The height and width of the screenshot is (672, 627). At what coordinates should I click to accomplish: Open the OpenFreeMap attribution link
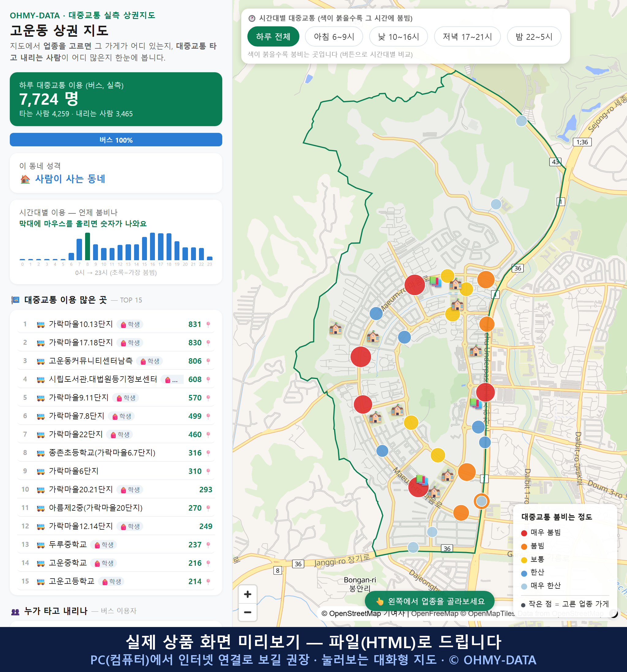[x=435, y=613]
